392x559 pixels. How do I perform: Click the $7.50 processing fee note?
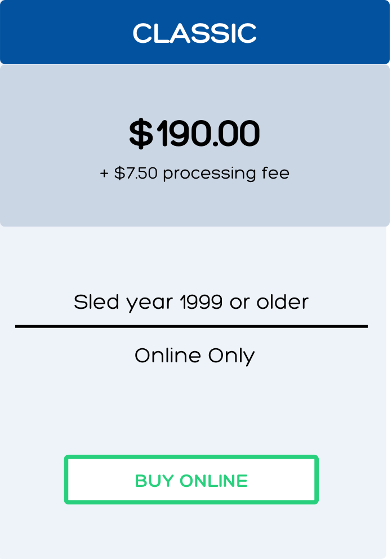[194, 174]
